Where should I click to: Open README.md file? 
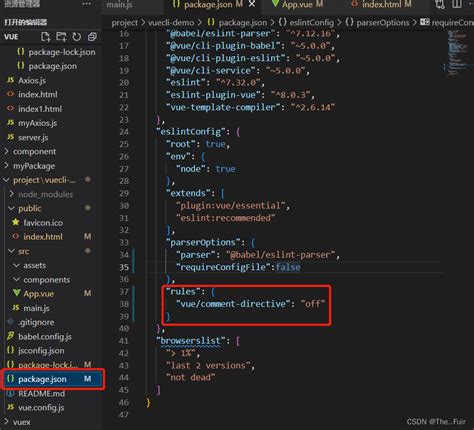41,394
